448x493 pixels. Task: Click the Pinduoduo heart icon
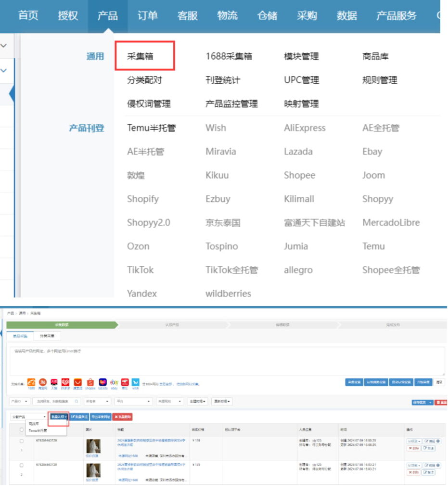(66, 382)
